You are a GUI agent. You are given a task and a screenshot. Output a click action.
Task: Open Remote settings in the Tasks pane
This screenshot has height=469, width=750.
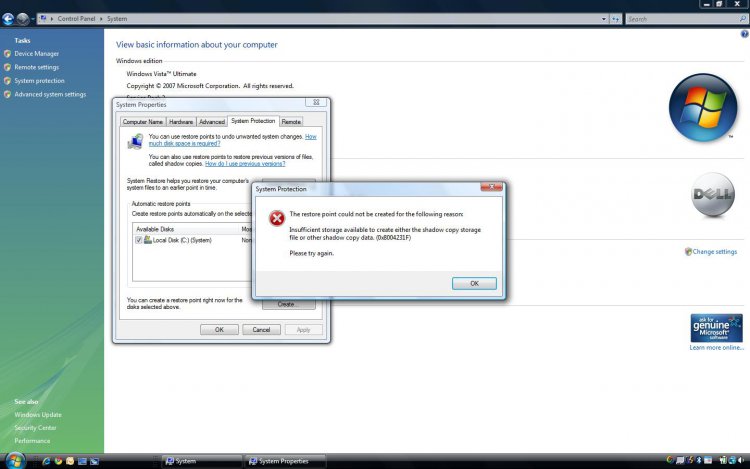(36, 67)
